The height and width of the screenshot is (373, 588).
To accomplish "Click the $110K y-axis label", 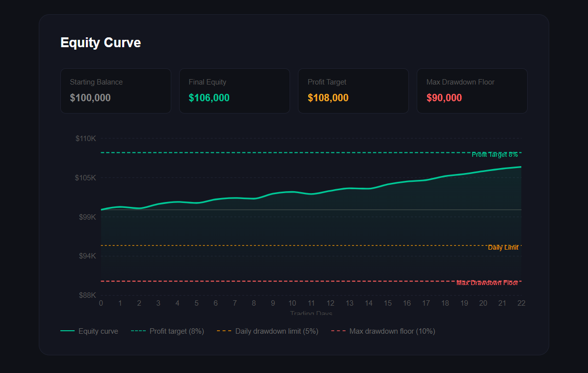I will (x=86, y=139).
